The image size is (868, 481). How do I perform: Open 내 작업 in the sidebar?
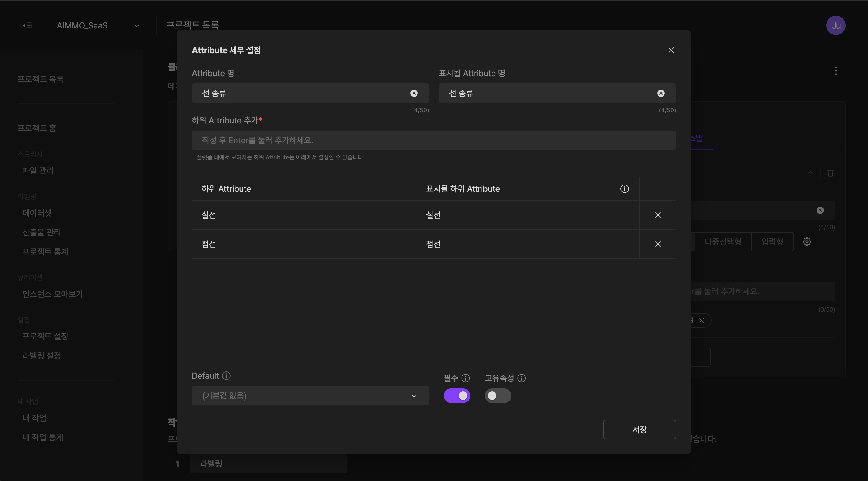click(x=35, y=418)
